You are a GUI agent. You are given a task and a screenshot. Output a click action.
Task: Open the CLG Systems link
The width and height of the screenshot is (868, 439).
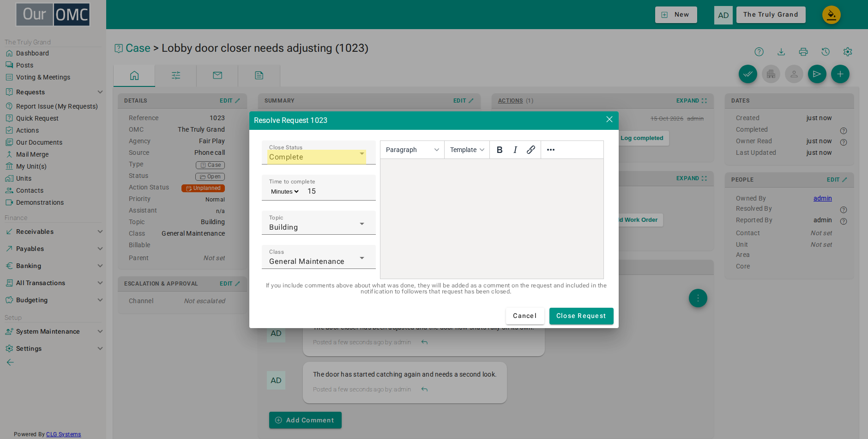(64, 434)
